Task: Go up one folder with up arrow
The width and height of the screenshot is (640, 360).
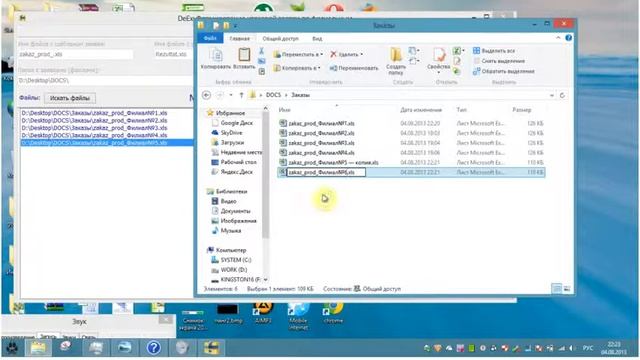Action: [241, 95]
